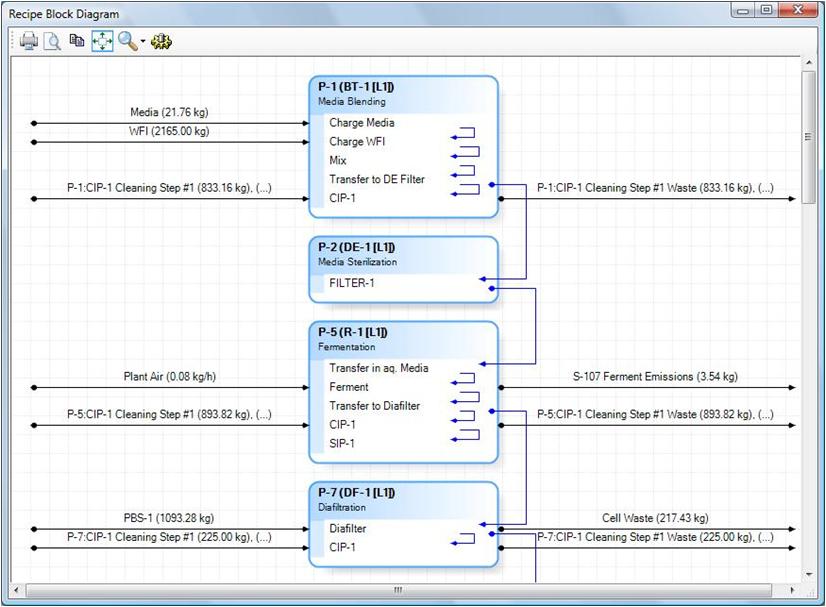
Task: Select the Diafilter operation
Action: [x=347, y=528]
